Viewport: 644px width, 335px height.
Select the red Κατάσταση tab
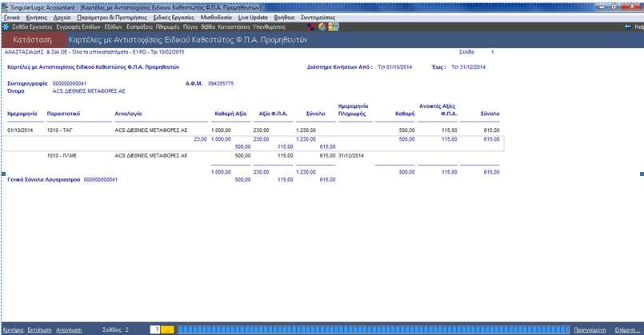pos(33,40)
